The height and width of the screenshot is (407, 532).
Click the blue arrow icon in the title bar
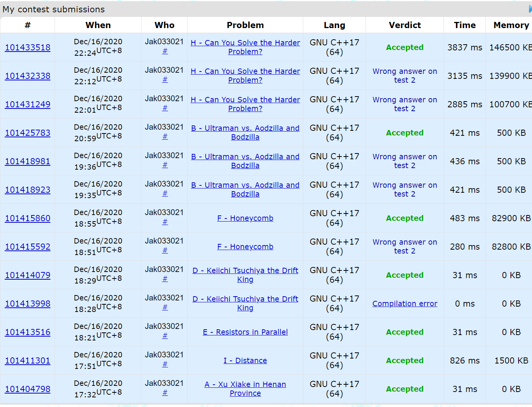click(x=530, y=9)
